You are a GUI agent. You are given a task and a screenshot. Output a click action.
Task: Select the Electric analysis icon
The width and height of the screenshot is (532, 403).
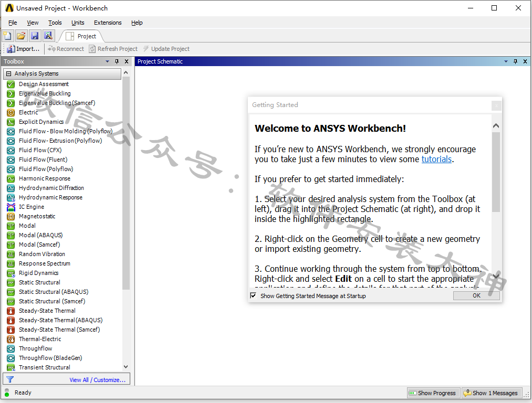tap(11, 112)
